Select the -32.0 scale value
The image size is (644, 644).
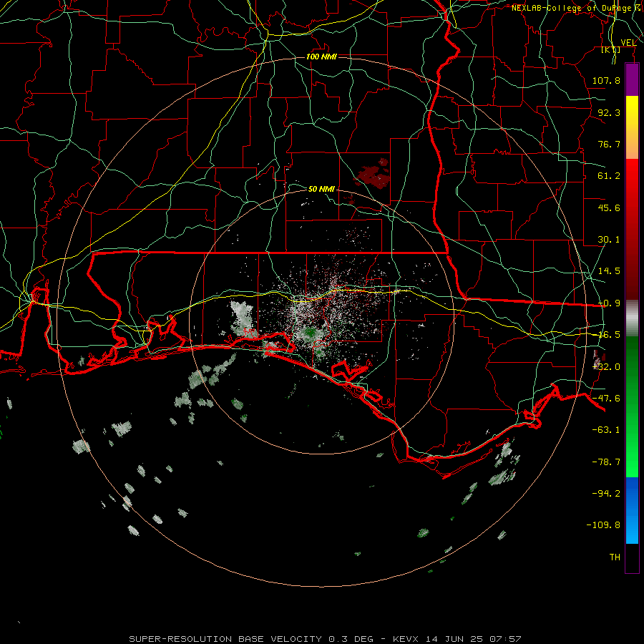click(608, 367)
